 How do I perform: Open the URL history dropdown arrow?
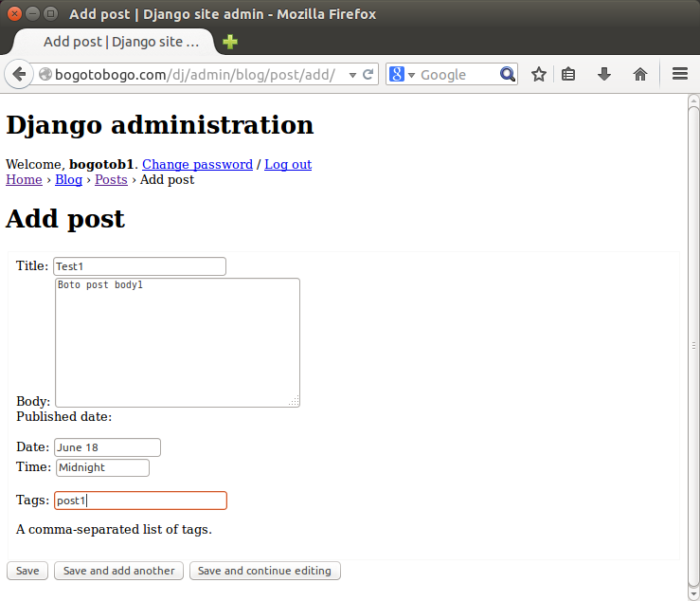[352, 75]
